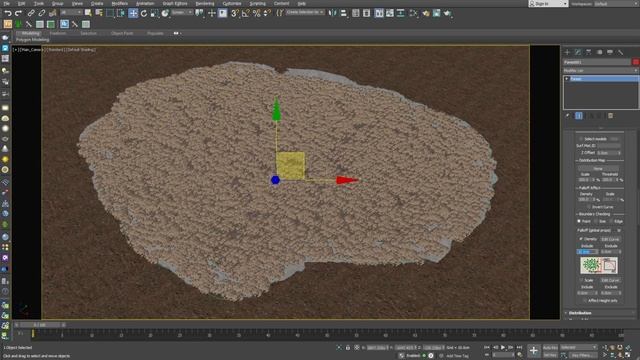This screenshot has height=360, width=640.
Task: Toggle the 3D Snaps icon
Action: tap(235, 13)
